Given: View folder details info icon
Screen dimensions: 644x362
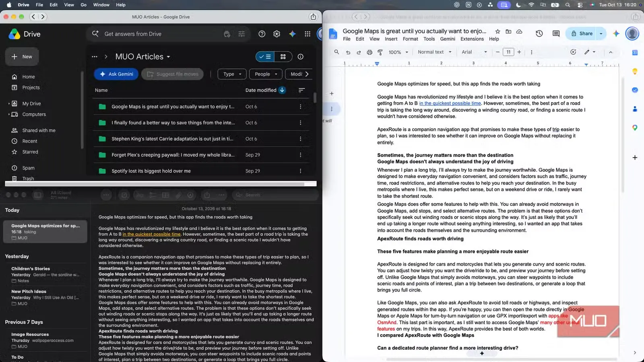Looking at the screenshot, I should (x=300, y=57).
